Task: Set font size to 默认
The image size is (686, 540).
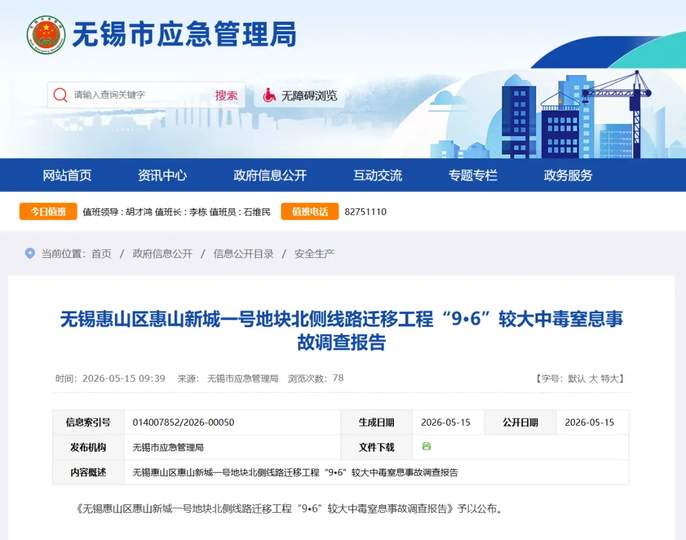Action: 576,379
